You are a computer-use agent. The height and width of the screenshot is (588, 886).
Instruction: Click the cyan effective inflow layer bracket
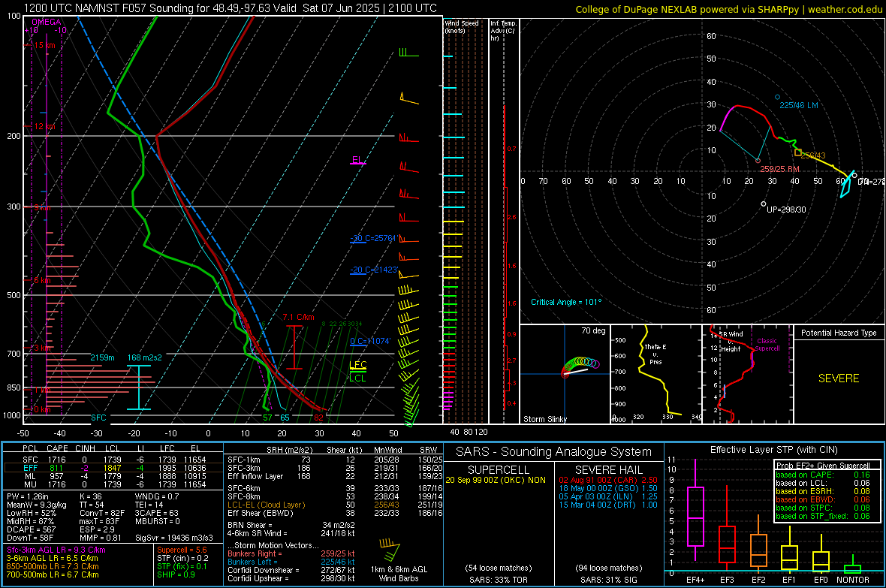pyautogui.click(x=139, y=387)
